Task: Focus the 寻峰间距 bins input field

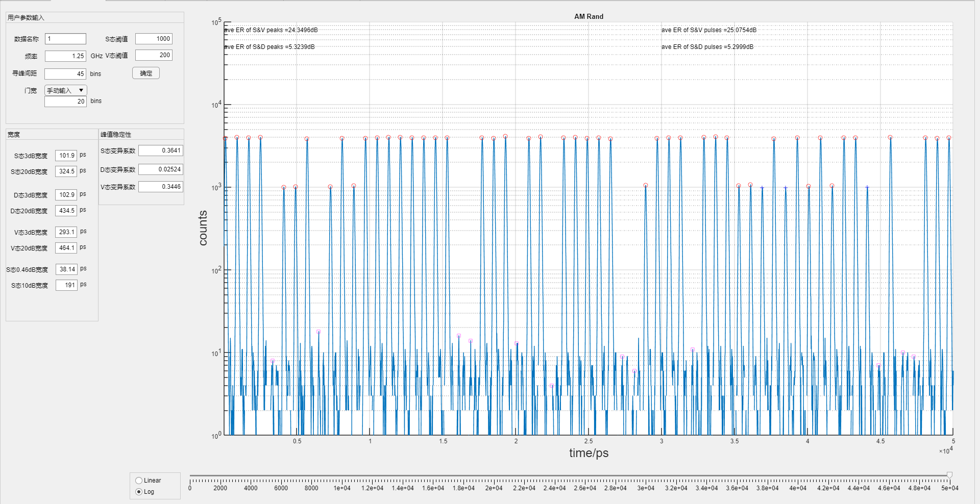Action: [x=65, y=74]
